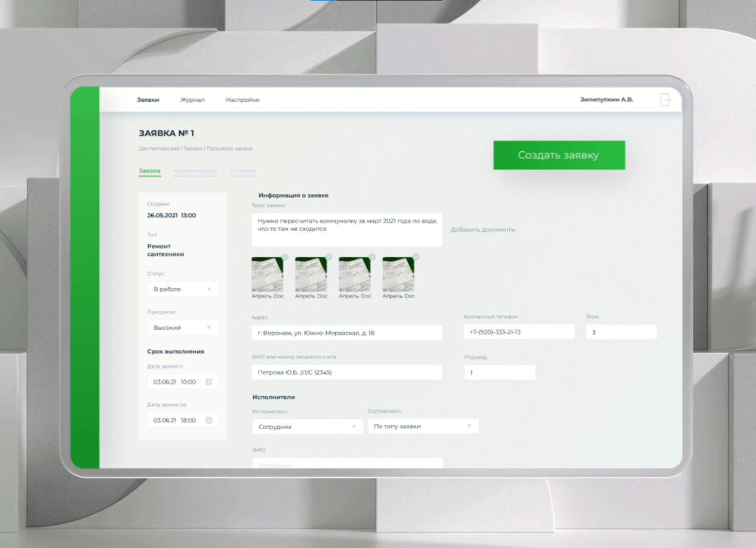Click the Срок выполнения heading
This screenshot has width=756, height=548.
[176, 351]
